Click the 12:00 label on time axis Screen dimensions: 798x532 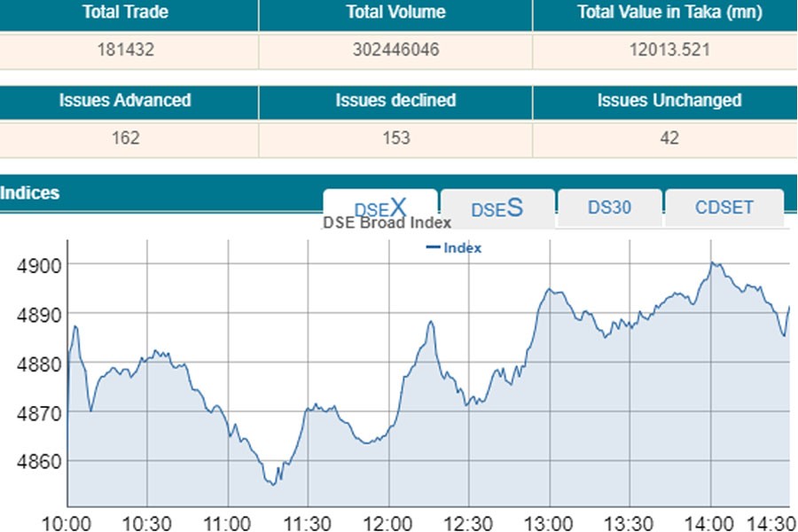coord(387,520)
